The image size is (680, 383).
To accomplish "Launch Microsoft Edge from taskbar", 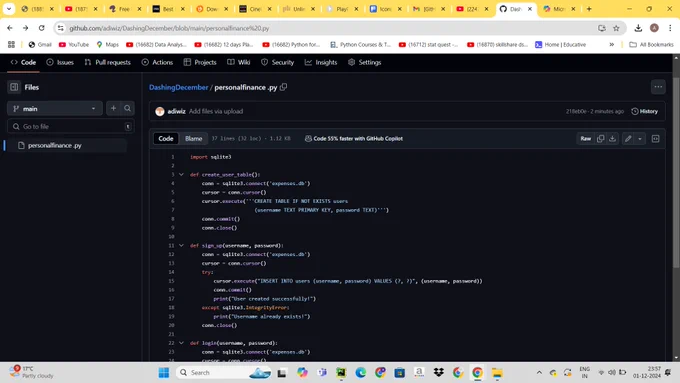I will (x=360, y=373).
